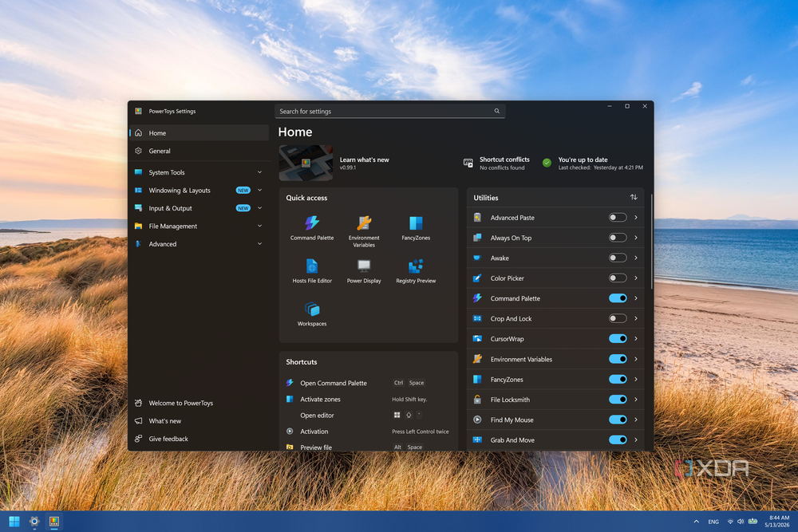
Task: Click the Awake coffee cup icon
Action: click(x=477, y=258)
